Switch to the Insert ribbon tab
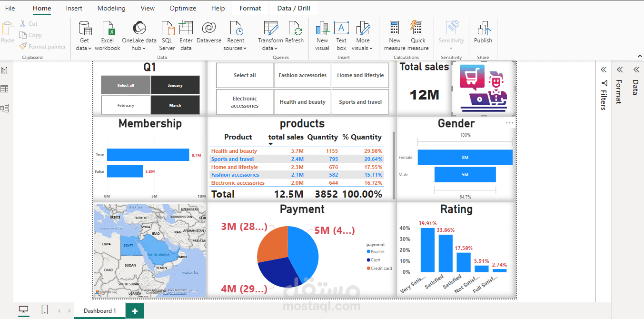 click(74, 8)
